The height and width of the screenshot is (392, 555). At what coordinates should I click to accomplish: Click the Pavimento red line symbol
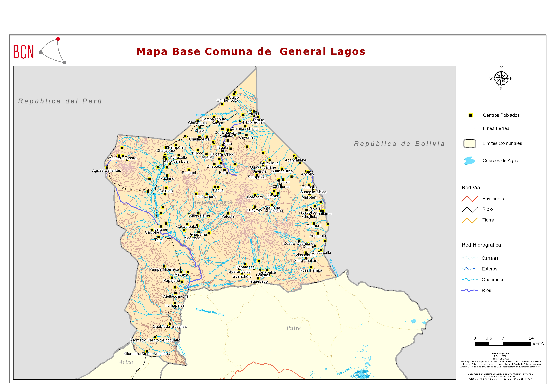point(469,199)
